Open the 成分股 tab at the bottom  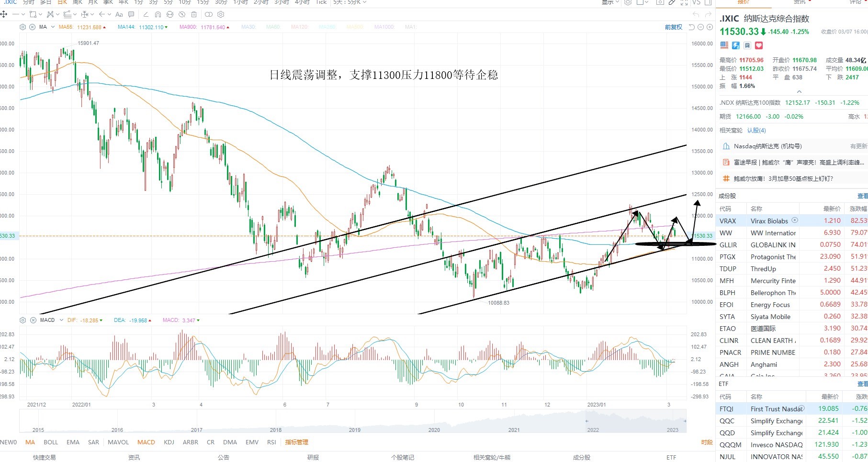coord(582,458)
